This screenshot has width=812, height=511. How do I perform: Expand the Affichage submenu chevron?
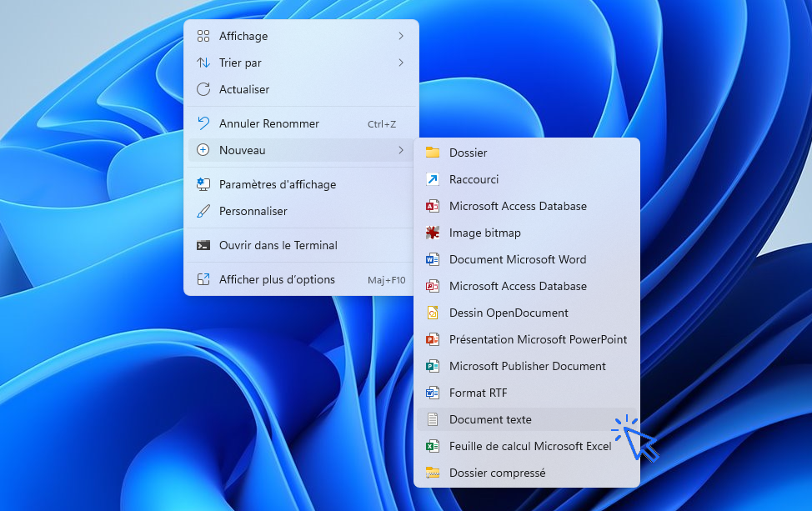pos(401,36)
